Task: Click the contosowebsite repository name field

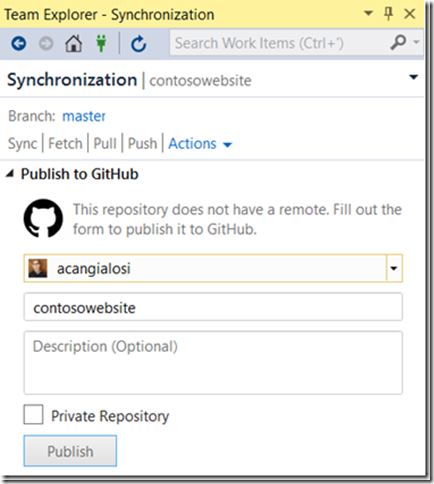Action: [x=213, y=307]
